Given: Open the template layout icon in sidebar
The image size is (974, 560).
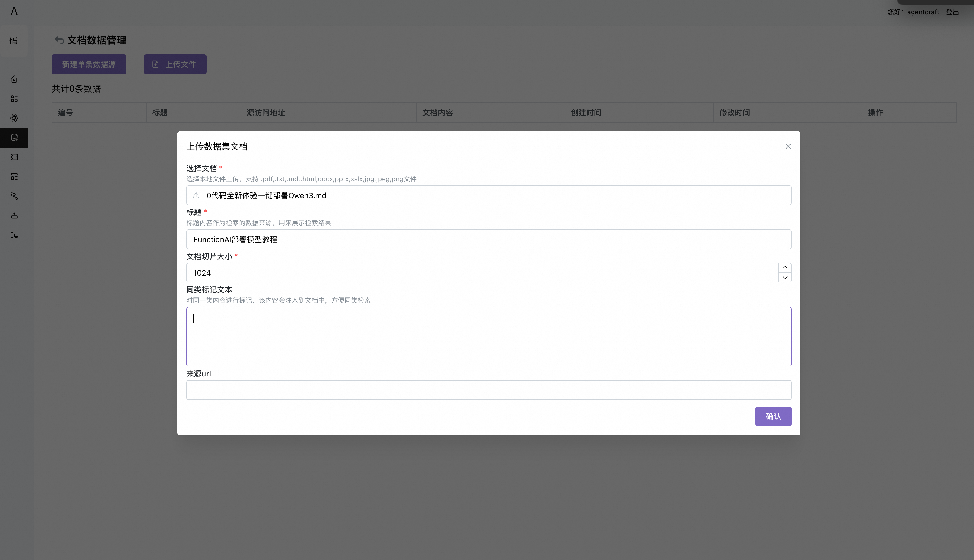Looking at the screenshot, I should point(14,177).
